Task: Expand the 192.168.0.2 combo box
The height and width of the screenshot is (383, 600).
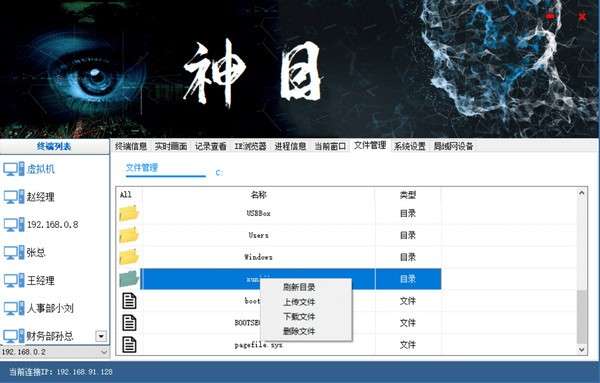Action: tap(104, 352)
